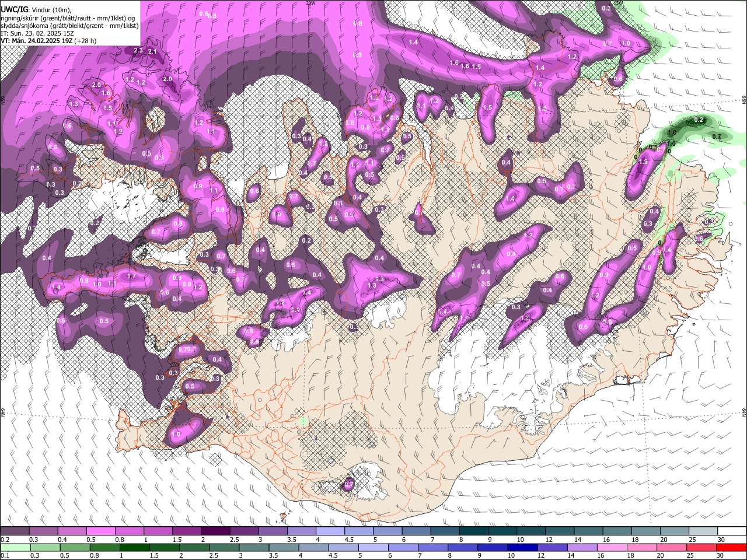Click the 2.3 precipitation value on the map

(x=138, y=51)
